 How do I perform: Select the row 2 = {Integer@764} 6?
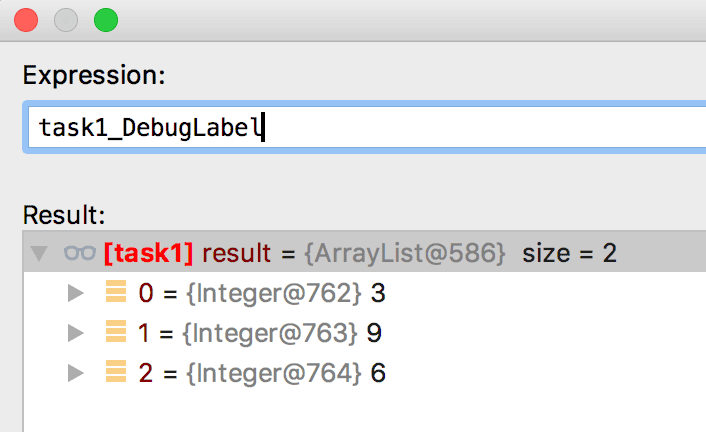[x=364, y=373]
